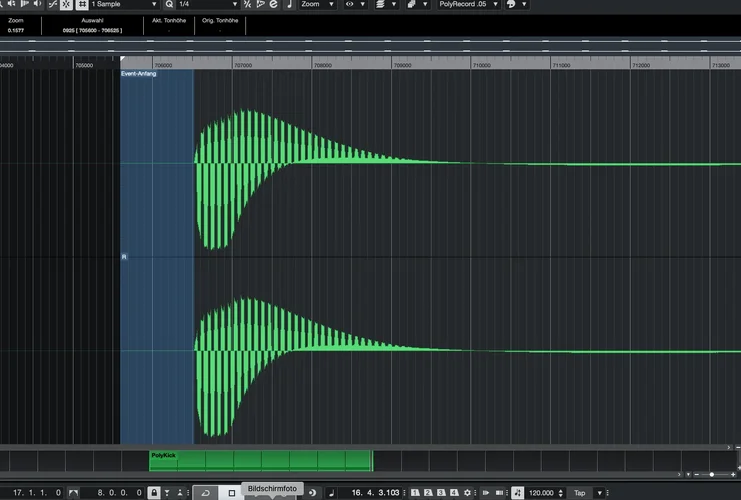Screen dimensions: 741x500
Task: Click the R handle on the selection edge
Action: (x=124, y=257)
